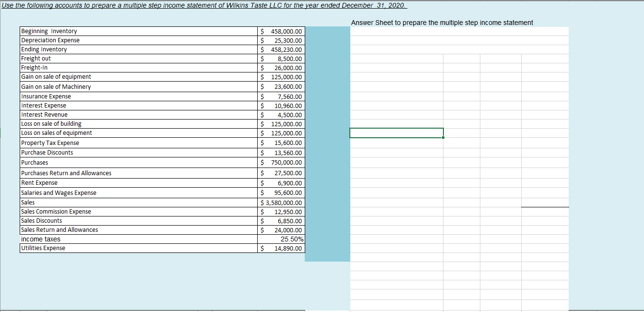Select the 26,000.00 freight-in value
The width and height of the screenshot is (644, 312).
[x=282, y=68]
